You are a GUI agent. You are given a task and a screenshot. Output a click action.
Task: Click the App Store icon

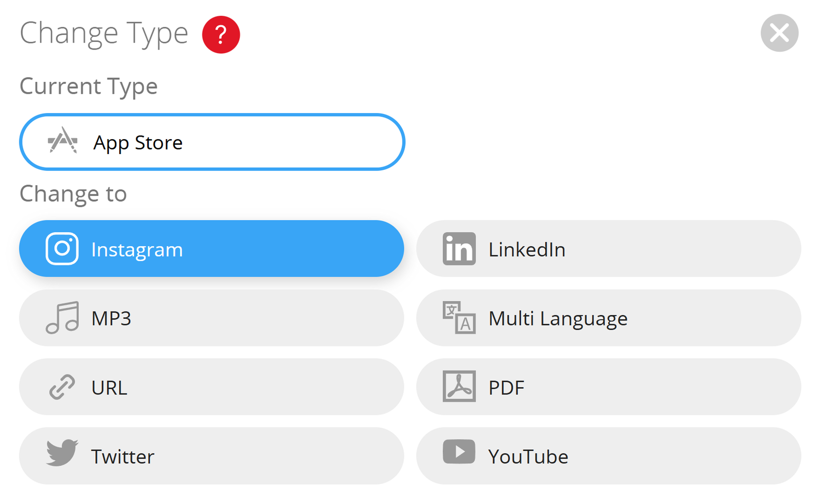click(x=62, y=141)
